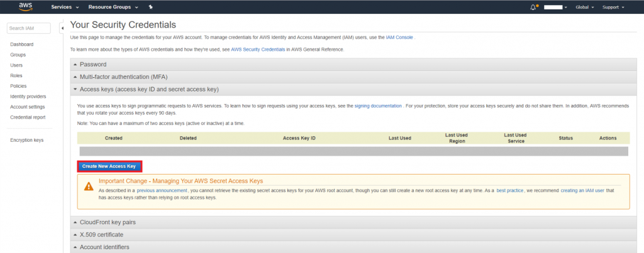This screenshot has width=644, height=253.
Task: Open Policies in the sidebar
Action: (x=18, y=86)
